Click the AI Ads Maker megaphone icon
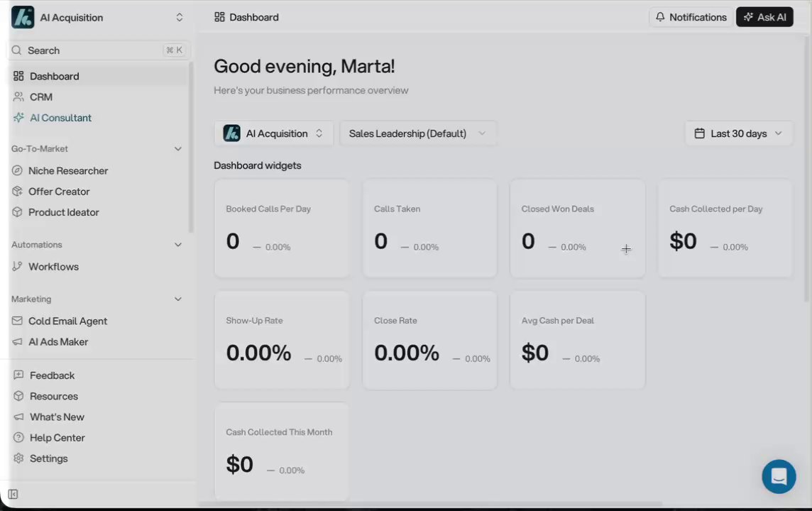Viewport: 812px width, 511px height. coord(17,341)
